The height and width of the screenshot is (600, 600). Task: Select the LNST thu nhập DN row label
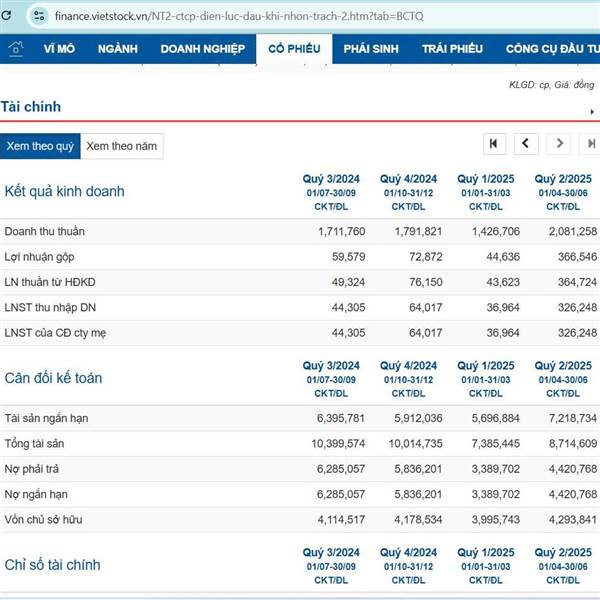(x=50, y=307)
